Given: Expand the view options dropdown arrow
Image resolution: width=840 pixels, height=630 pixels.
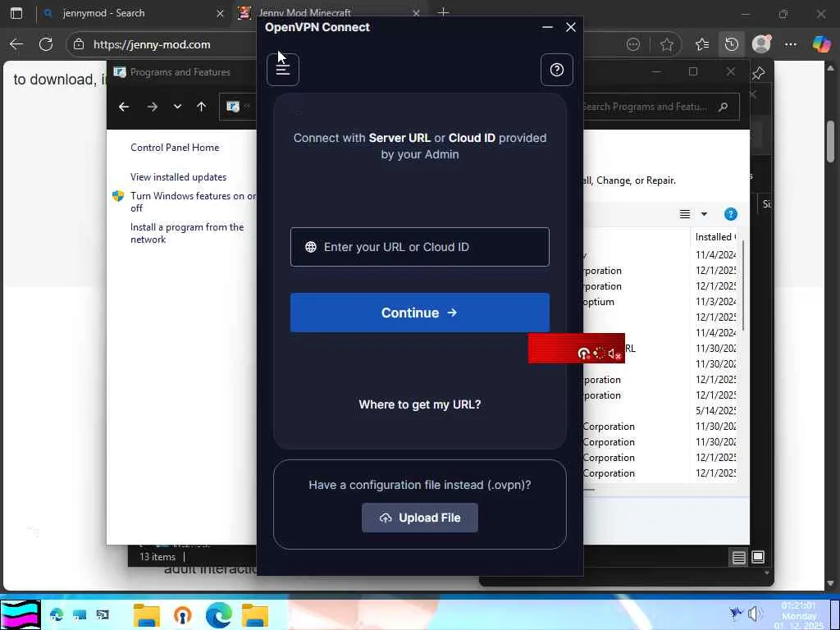Looking at the screenshot, I should (704, 214).
